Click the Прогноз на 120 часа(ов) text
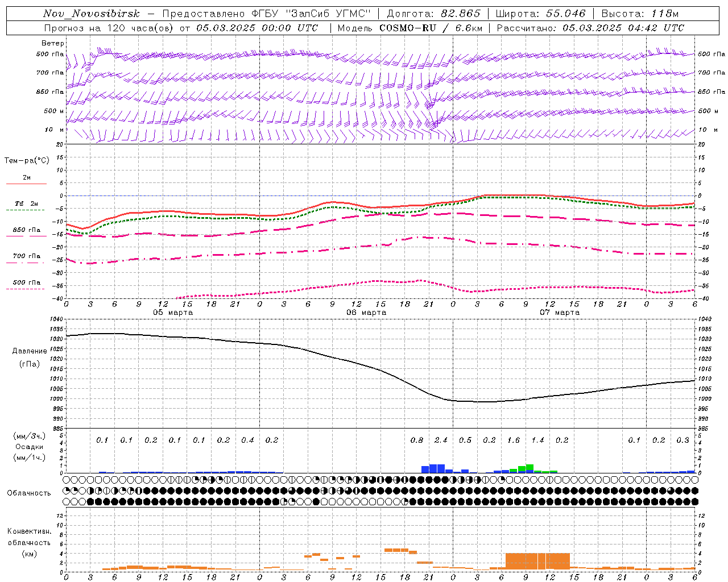The height and width of the screenshot is (582, 728). (110, 28)
